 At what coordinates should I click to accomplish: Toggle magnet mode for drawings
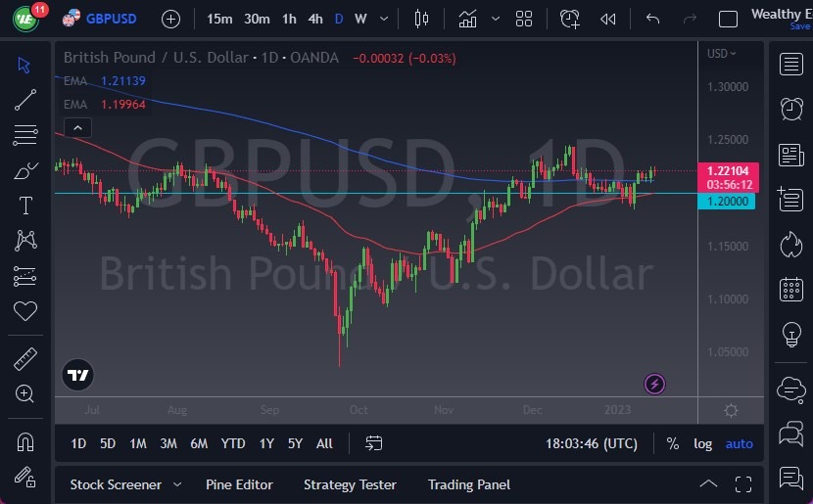coord(25,441)
